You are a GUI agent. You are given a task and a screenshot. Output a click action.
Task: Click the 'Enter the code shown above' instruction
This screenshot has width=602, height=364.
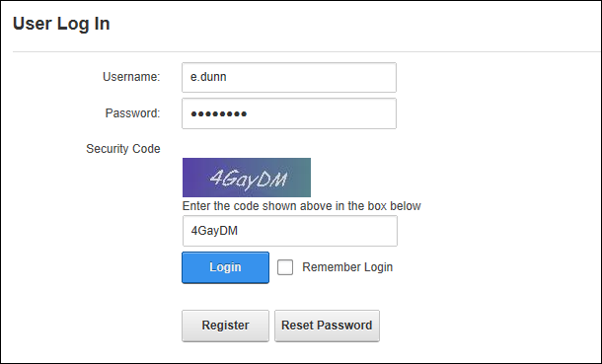(x=302, y=206)
